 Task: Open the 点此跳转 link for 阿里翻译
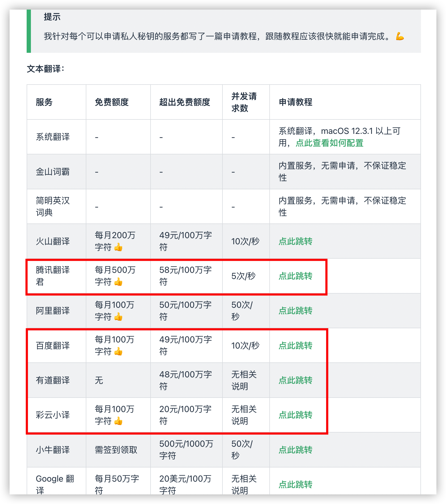[295, 311]
